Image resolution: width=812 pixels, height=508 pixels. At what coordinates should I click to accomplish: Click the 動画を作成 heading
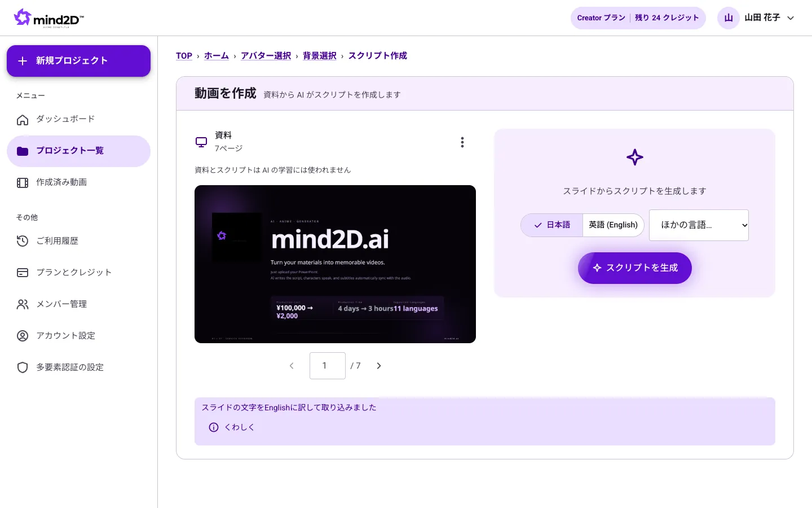coord(226,94)
